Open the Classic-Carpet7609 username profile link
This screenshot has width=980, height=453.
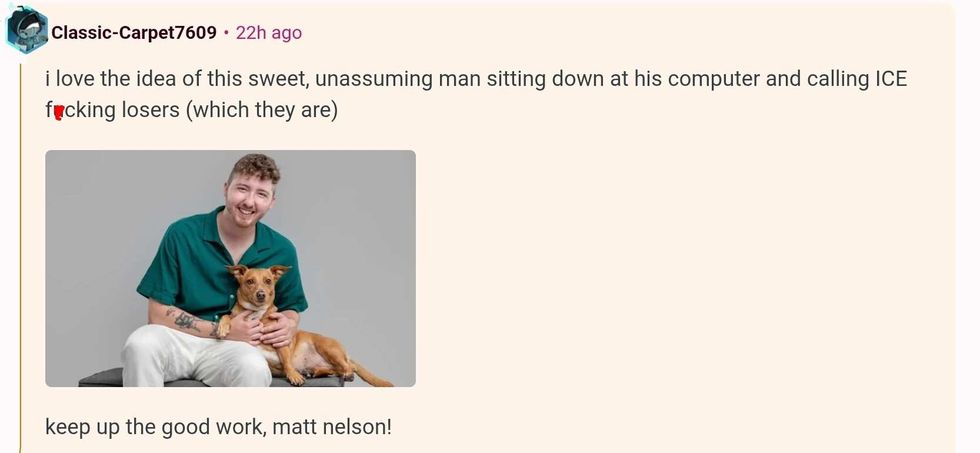point(133,33)
